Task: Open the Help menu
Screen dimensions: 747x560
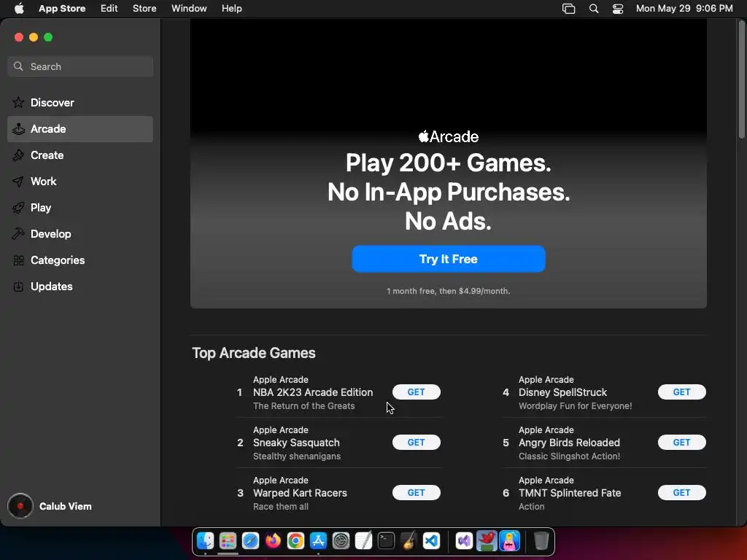Action: point(231,9)
